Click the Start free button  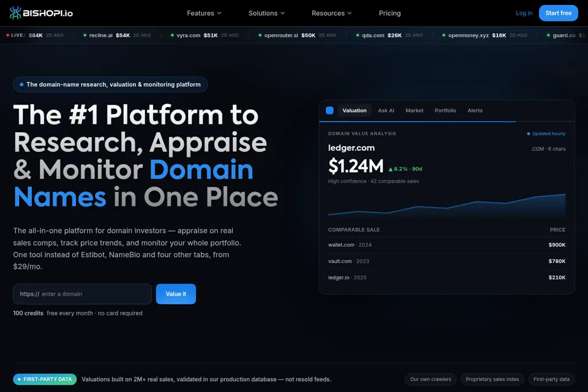tap(559, 13)
